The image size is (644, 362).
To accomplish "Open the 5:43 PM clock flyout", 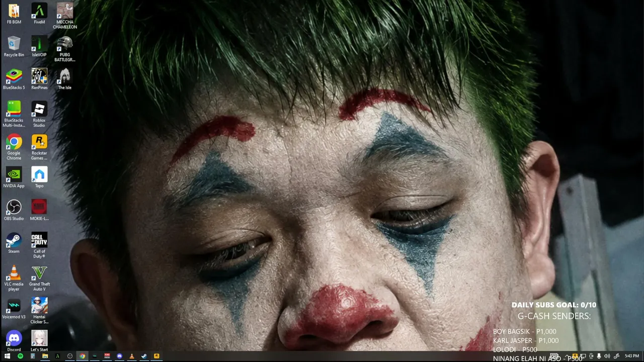I will 632,356.
